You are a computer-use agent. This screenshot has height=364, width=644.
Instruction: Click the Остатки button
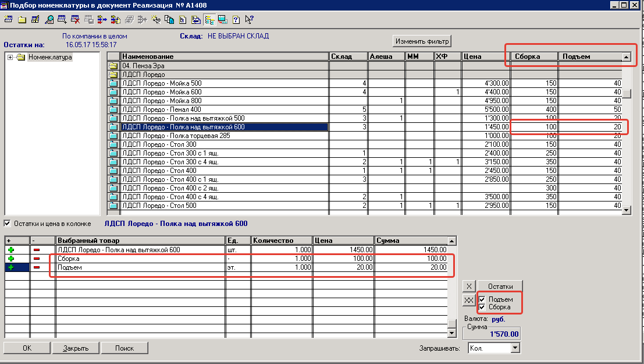click(500, 286)
